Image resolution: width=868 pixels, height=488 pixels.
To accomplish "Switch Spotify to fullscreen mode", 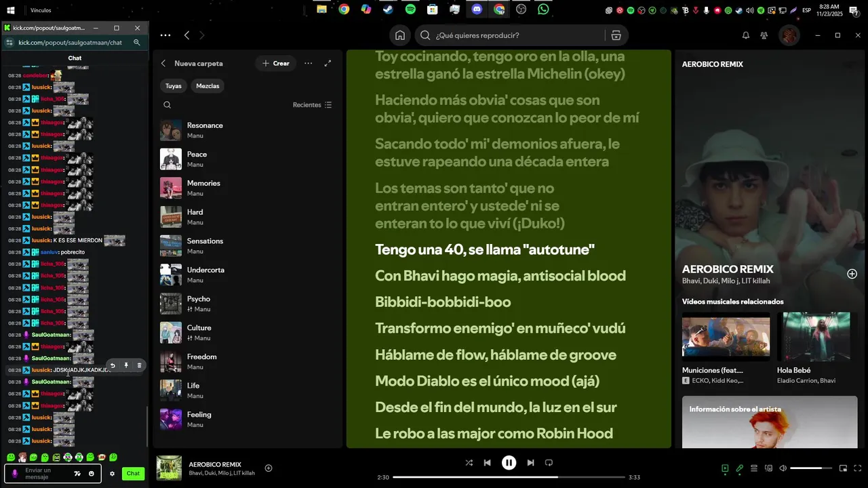I will (x=858, y=468).
